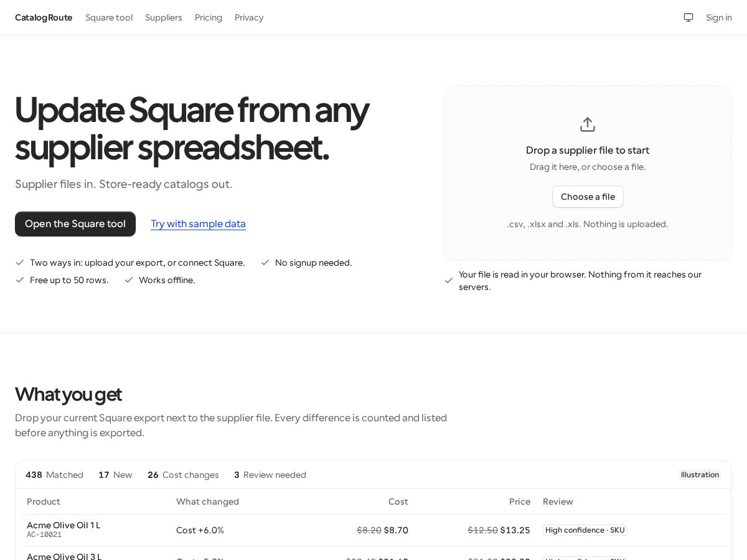The image size is (747, 560).
Task: Click 'Choose a file' button
Action: click(588, 197)
